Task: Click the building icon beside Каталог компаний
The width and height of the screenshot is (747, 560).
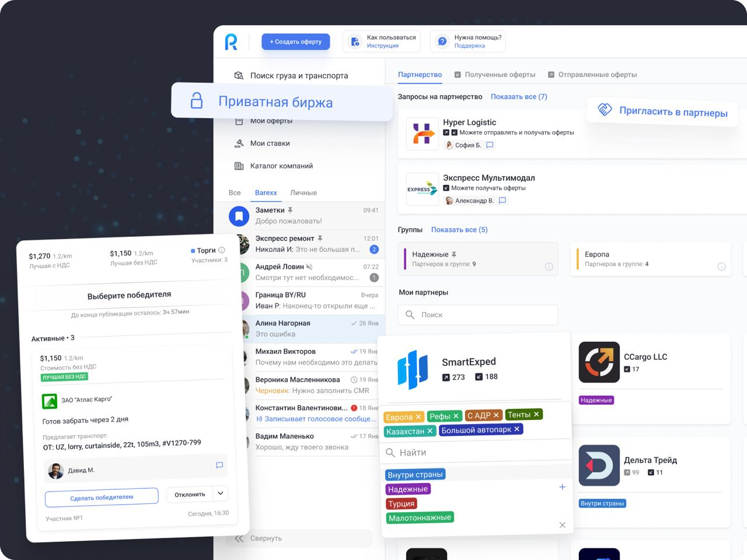Action: pos(239,166)
